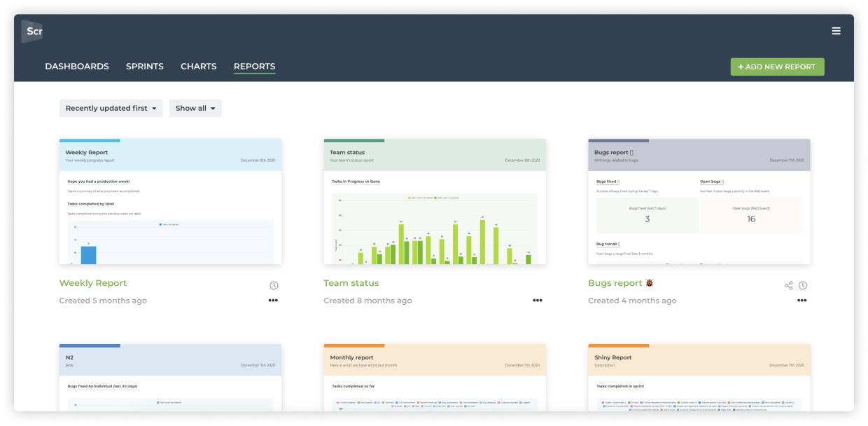
Task: Switch to the Dashboards tab
Action: (x=77, y=67)
